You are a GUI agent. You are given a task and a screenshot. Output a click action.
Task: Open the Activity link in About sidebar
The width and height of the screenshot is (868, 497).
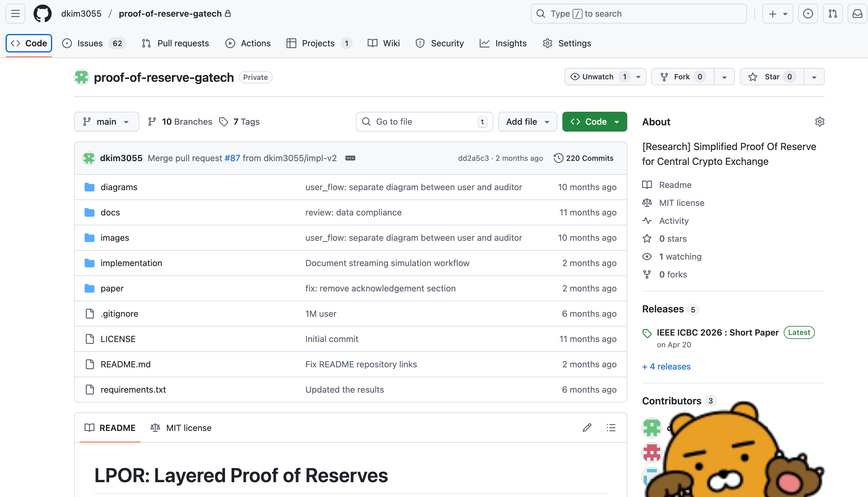coord(674,221)
